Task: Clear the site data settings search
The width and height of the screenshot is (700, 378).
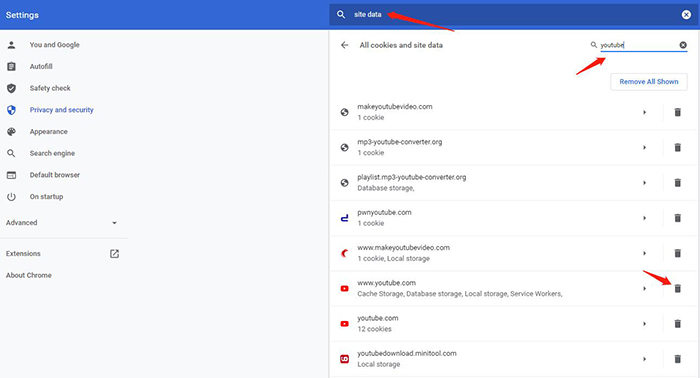Action: [x=686, y=15]
